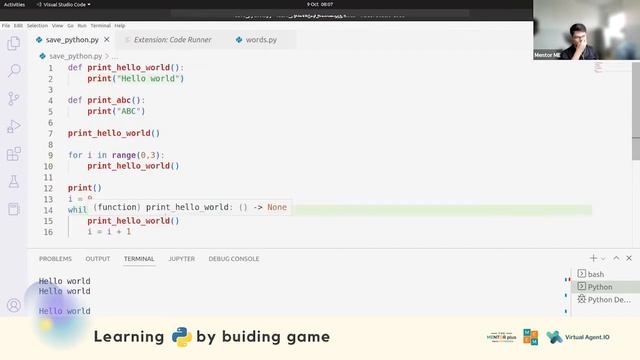Open the Selection menu
The image size is (640, 360).
click(38, 25)
